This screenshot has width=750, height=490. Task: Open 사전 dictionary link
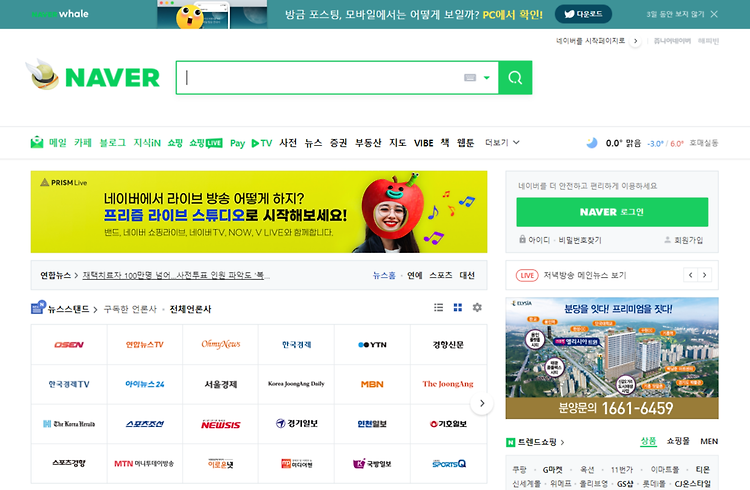point(288,143)
